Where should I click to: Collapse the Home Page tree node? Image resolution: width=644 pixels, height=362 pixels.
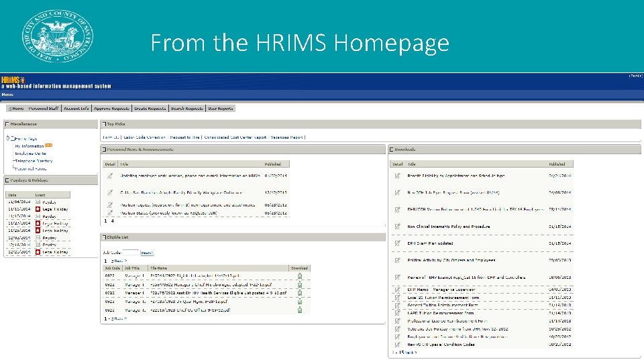point(8,138)
